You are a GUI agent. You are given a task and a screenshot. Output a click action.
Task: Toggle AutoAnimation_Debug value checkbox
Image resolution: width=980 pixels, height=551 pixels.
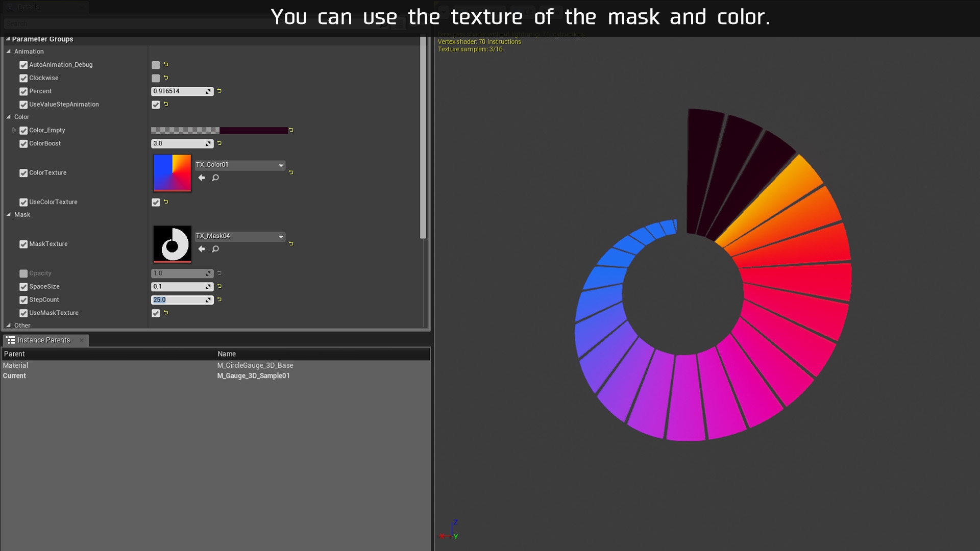coord(156,65)
